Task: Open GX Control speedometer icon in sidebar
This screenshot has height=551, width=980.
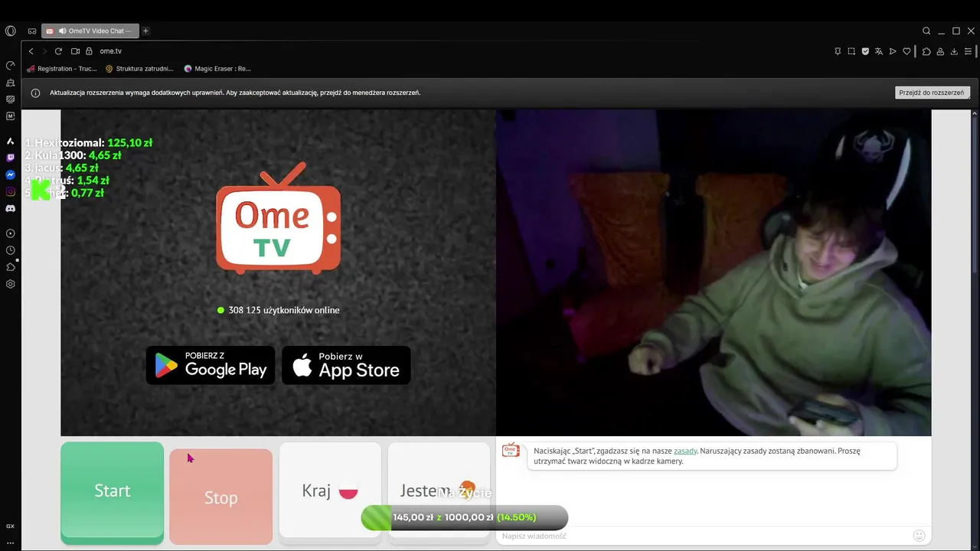Action: [x=11, y=65]
